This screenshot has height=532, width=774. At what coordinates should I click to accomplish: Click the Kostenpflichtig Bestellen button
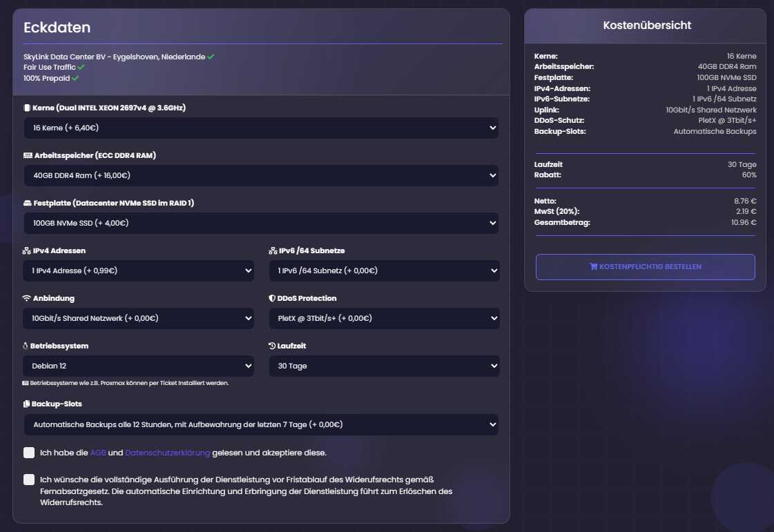tap(645, 267)
